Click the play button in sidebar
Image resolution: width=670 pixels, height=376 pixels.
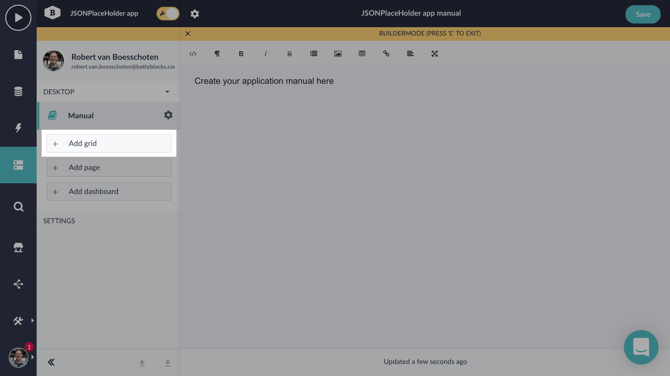pos(18,18)
